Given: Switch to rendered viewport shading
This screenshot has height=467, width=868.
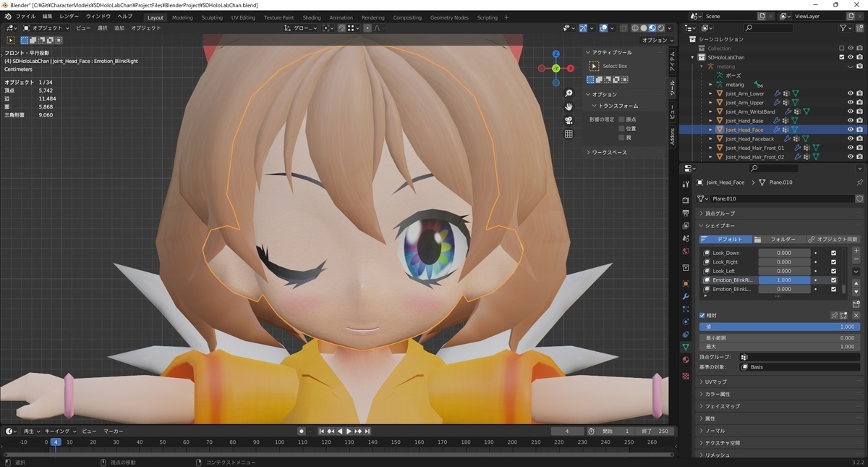Looking at the screenshot, I should (x=661, y=28).
